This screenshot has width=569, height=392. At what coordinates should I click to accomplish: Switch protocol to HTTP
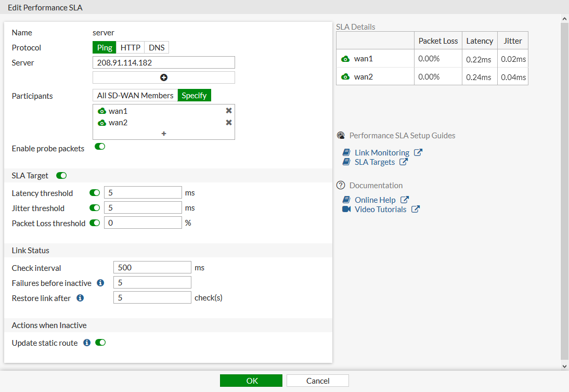[130, 47]
